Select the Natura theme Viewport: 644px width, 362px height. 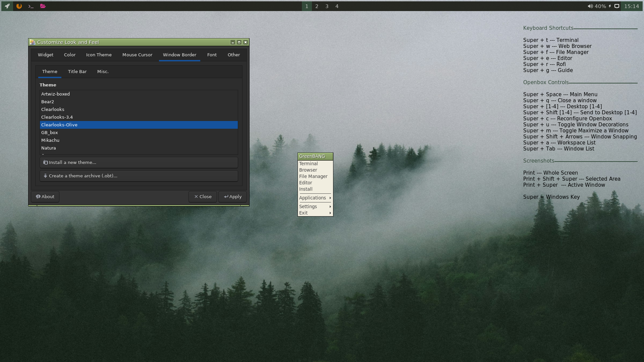coord(139,148)
